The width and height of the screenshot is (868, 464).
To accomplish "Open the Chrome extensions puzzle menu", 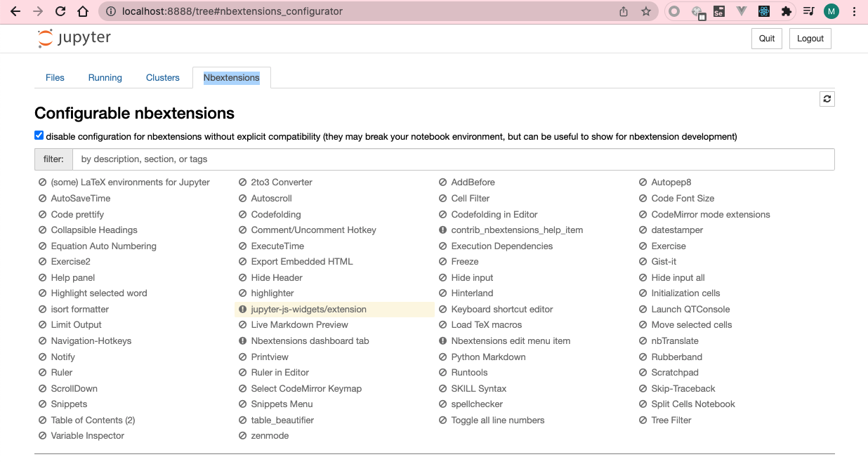I will (787, 12).
